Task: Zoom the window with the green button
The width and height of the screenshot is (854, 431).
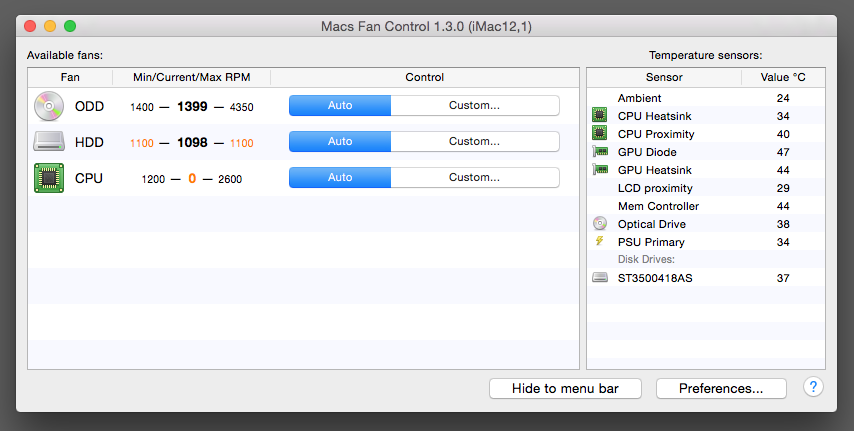Action: 70,26
